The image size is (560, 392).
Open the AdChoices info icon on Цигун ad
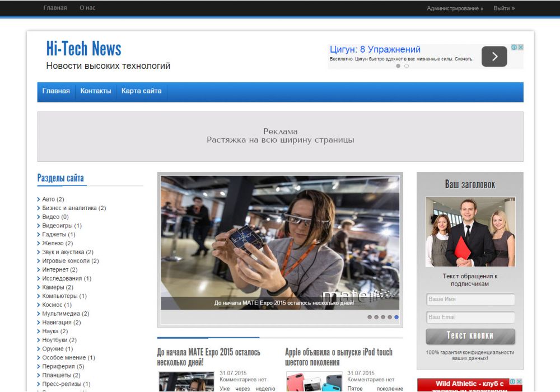click(514, 47)
